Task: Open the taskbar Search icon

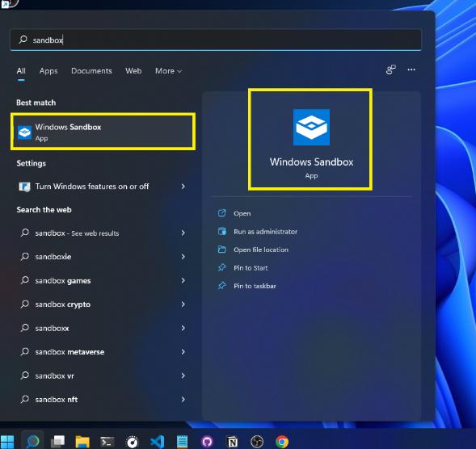Action: 33,442
